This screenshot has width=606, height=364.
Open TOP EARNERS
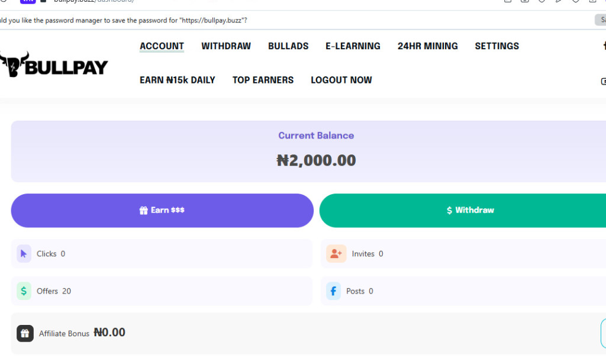click(263, 80)
